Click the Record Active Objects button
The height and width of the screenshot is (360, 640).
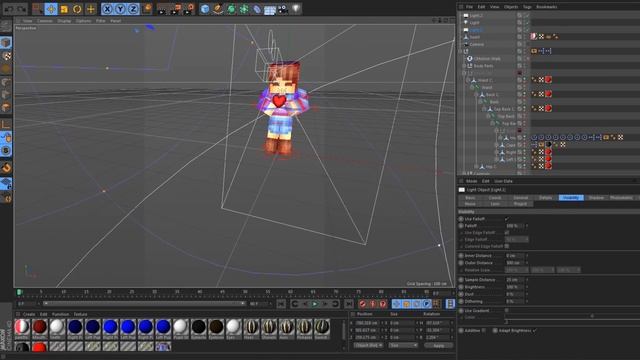362,304
